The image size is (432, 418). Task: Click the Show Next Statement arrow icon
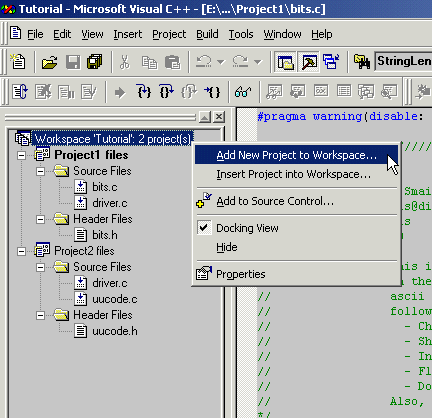click(120, 92)
